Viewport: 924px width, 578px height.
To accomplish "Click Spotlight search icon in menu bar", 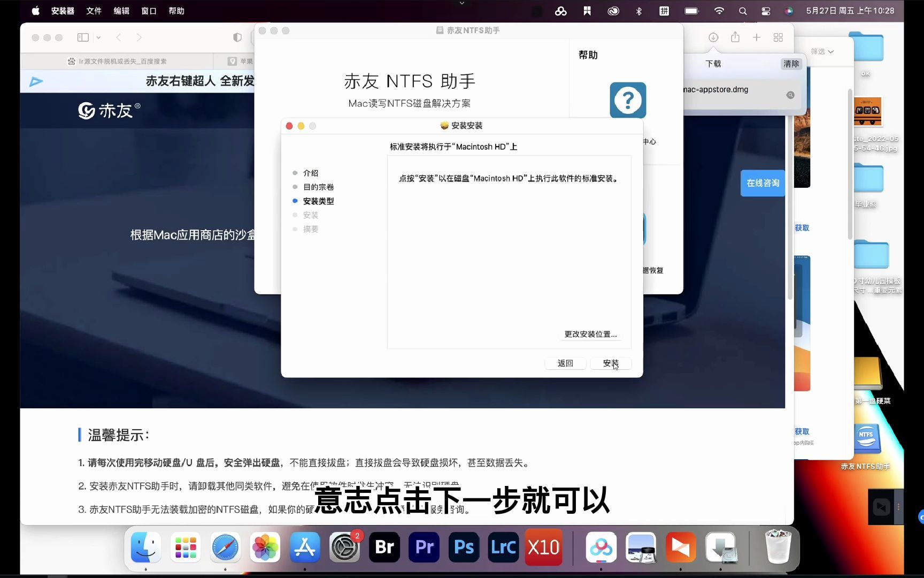I will point(743,11).
